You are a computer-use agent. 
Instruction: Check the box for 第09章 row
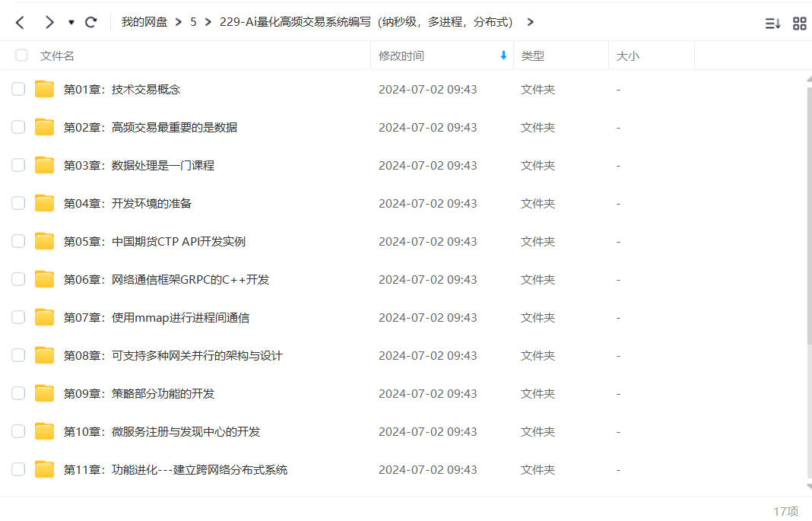coord(18,393)
